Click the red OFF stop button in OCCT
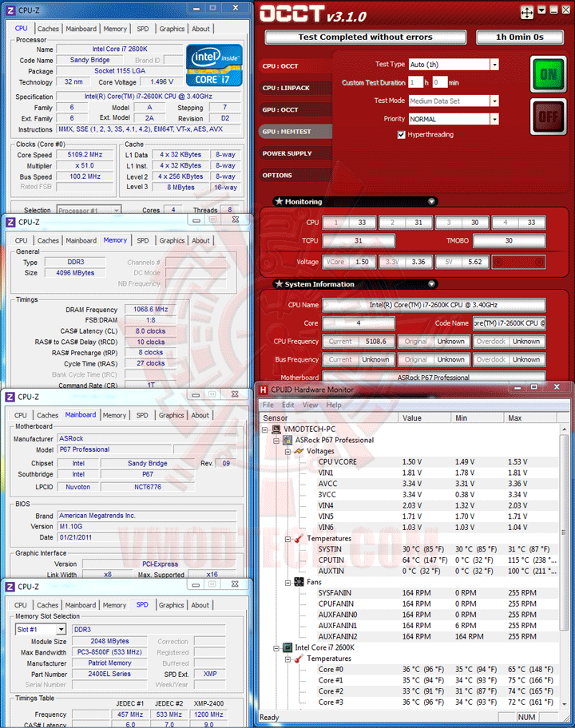The width and height of the screenshot is (575, 728). click(x=548, y=116)
